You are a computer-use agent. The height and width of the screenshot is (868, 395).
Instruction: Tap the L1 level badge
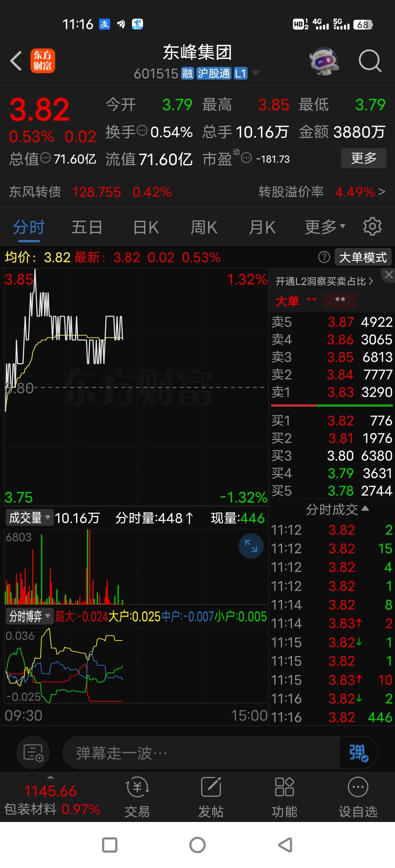tap(240, 73)
